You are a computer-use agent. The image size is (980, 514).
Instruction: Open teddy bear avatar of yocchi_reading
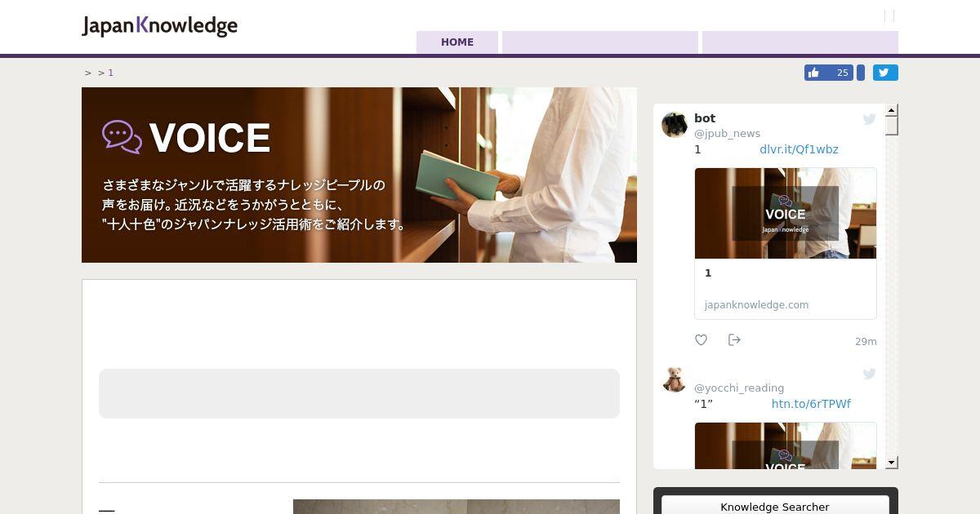tap(675, 379)
